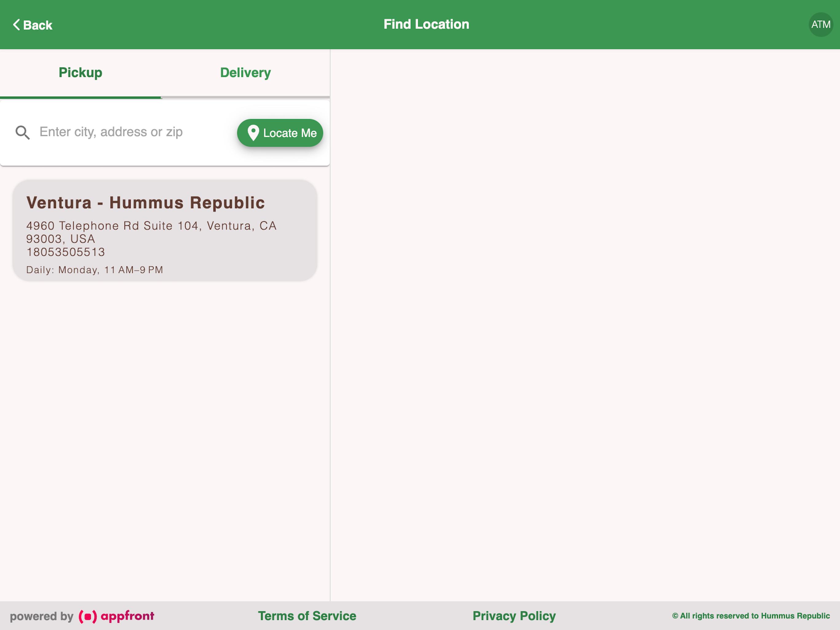Open Terms of Service
Image resolution: width=840 pixels, height=630 pixels.
click(x=307, y=616)
